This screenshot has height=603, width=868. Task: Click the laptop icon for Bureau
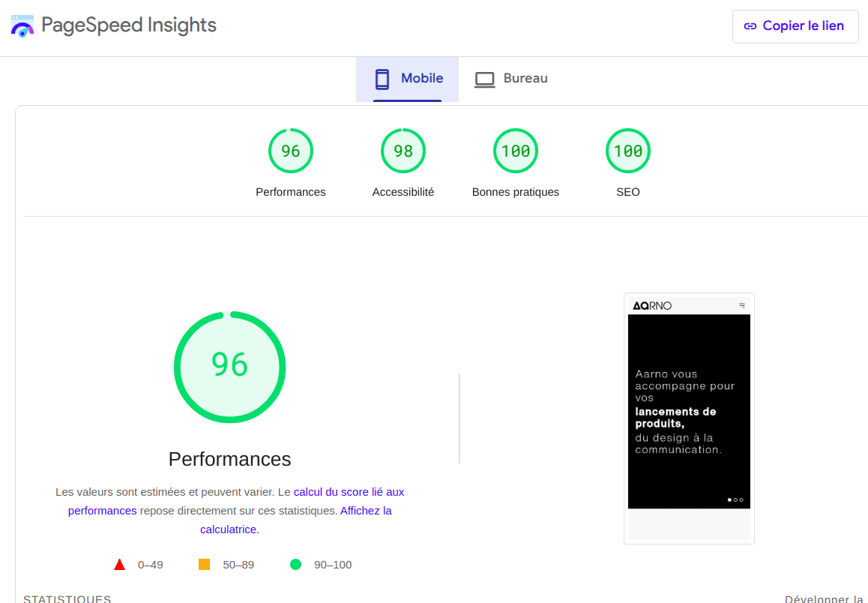coord(485,79)
